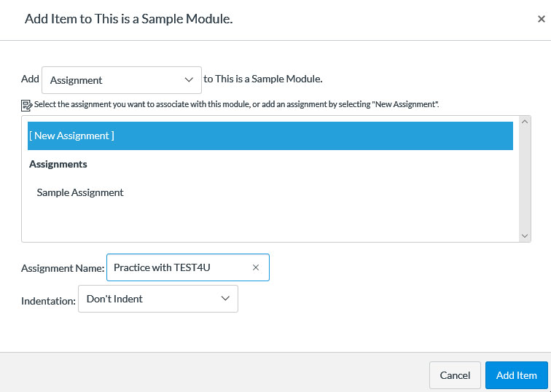
Task: Click the dialog title text
Action: [x=128, y=20]
